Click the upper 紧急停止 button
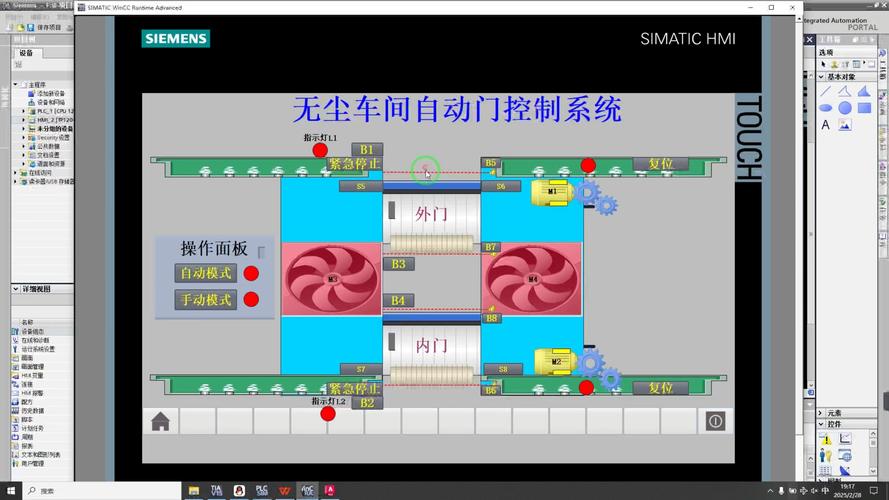The image size is (889, 500). [354, 164]
